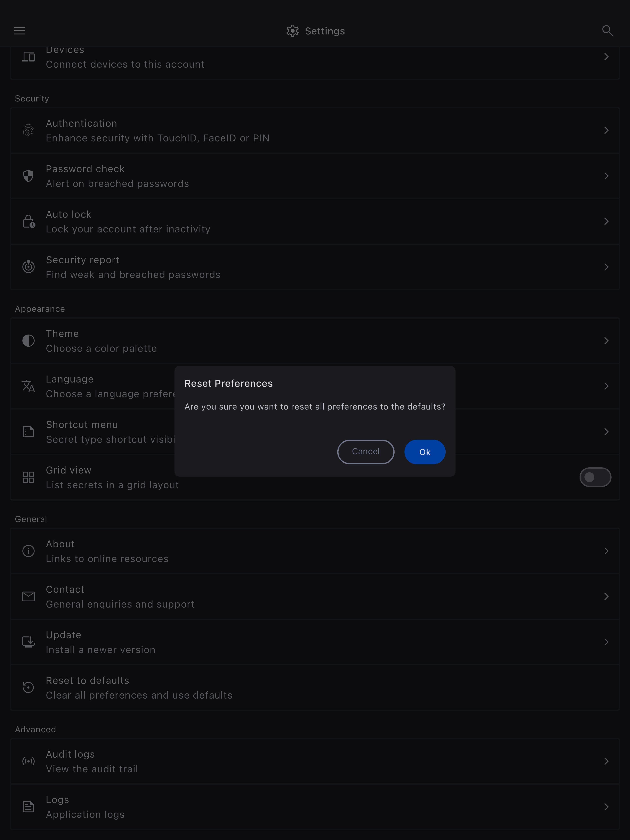Click the Language translate icon

tap(29, 386)
